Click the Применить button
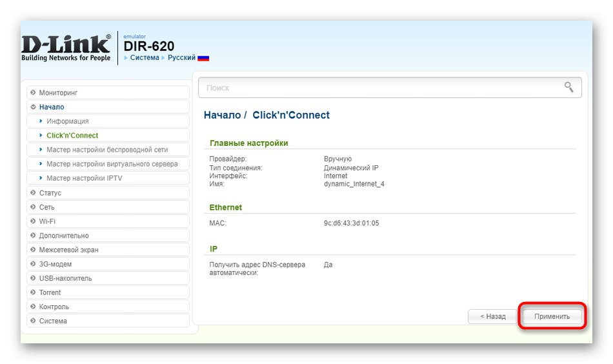613x364 pixels. pyautogui.click(x=552, y=316)
